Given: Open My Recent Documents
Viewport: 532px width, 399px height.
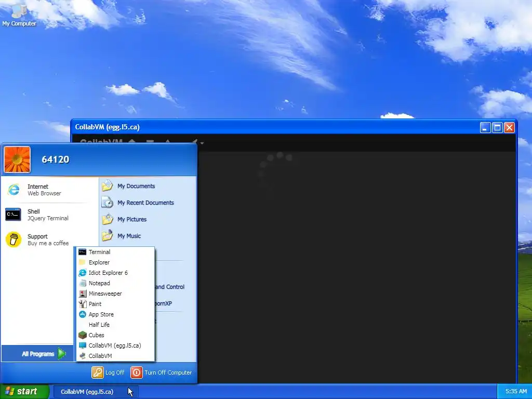Looking at the screenshot, I should tap(138, 203).
